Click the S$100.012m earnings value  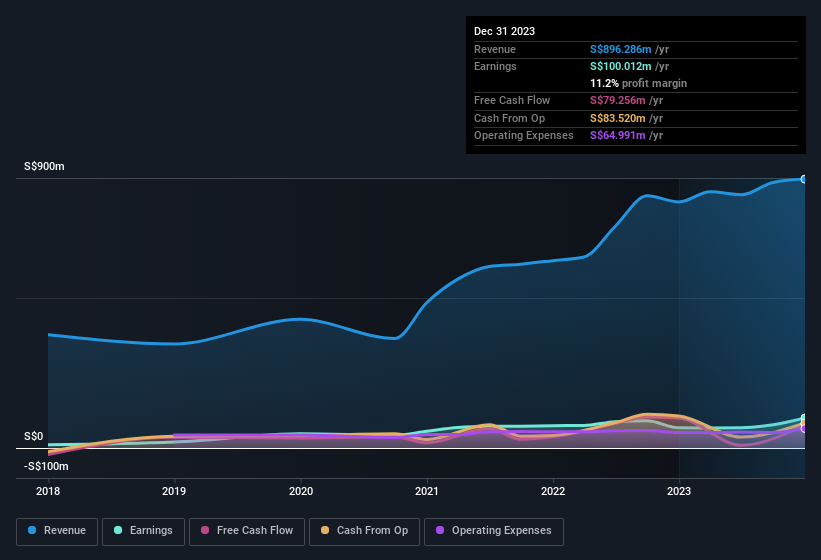620,66
